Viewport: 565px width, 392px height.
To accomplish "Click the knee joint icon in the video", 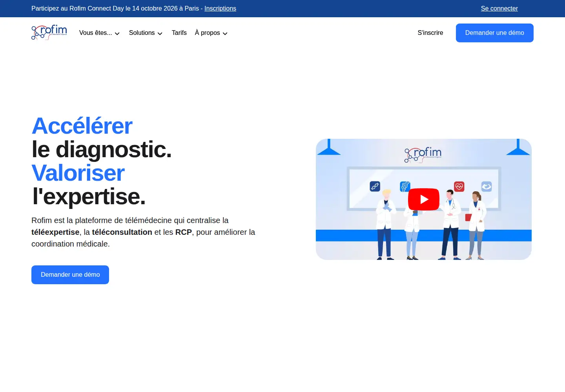I will (x=405, y=186).
